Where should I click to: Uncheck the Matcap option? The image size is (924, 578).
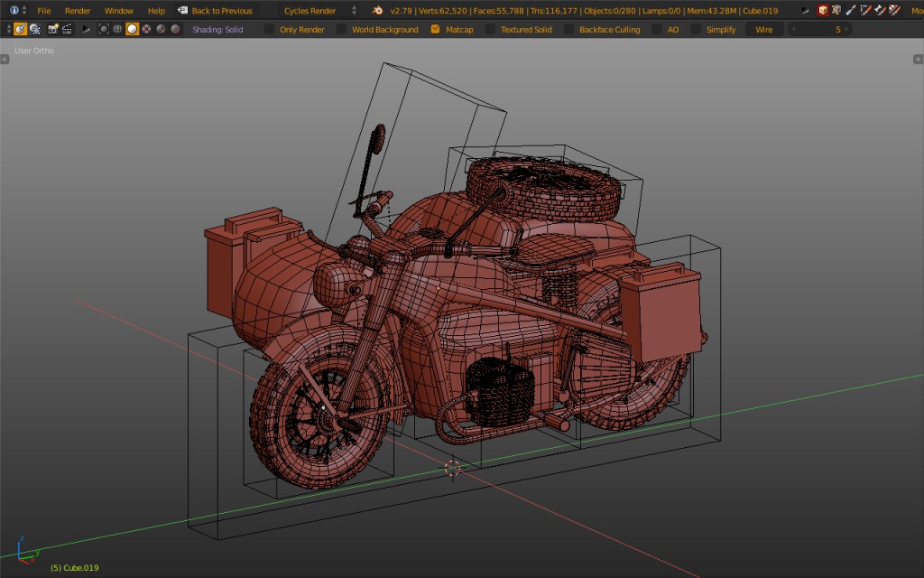[435, 29]
